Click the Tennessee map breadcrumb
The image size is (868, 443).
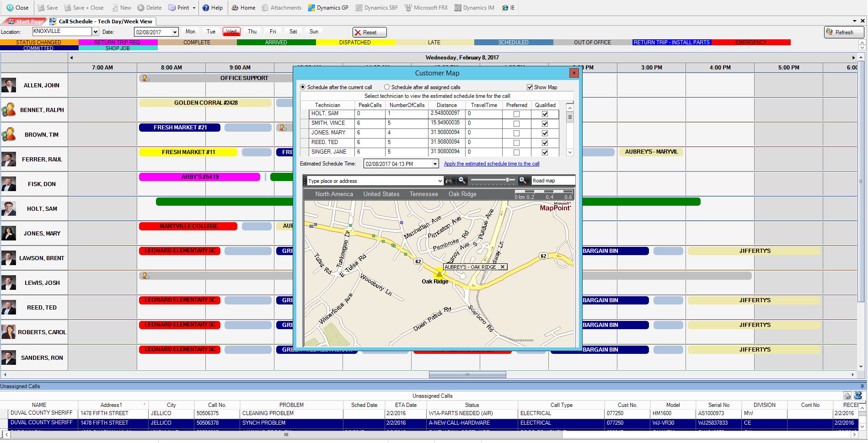pos(423,194)
